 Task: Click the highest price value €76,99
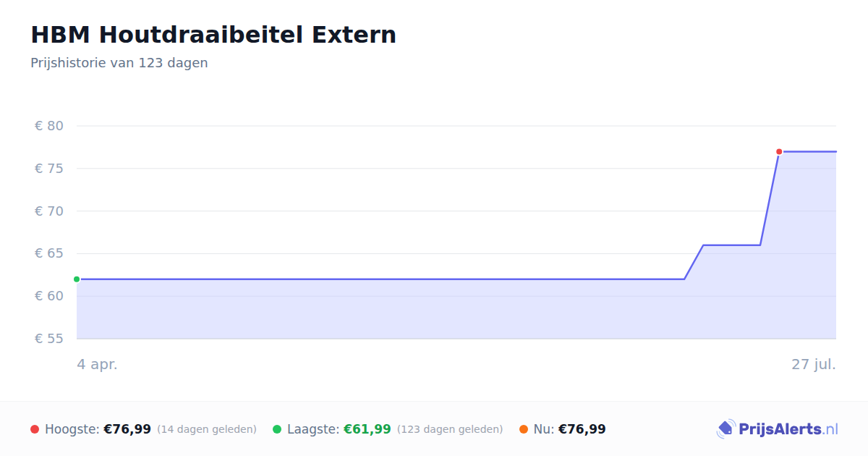127,429
